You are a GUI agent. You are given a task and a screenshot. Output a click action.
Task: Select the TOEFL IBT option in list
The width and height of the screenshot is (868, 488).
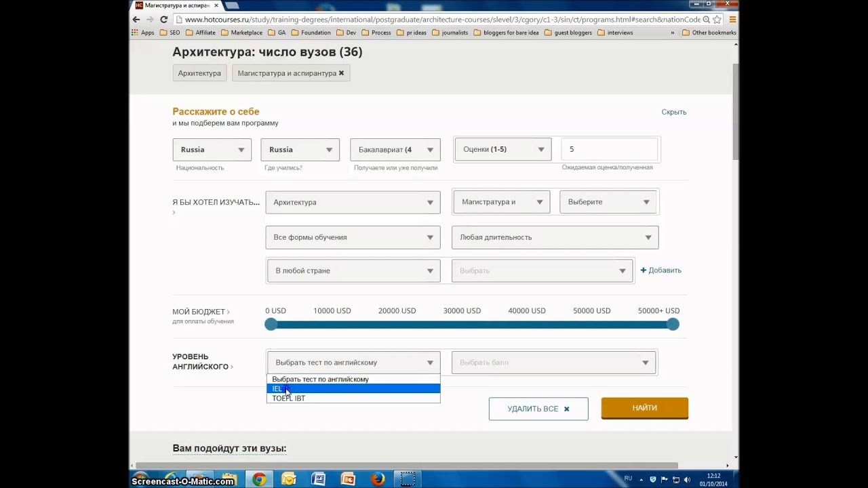click(x=353, y=399)
